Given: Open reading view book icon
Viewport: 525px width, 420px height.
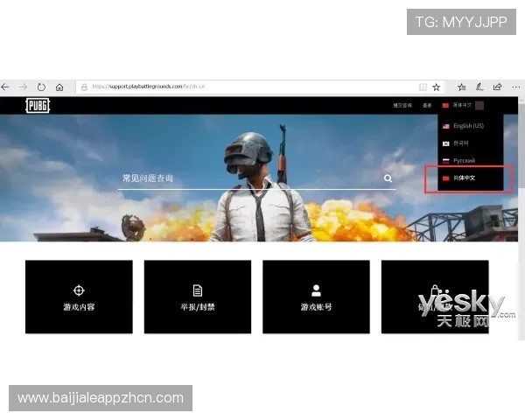Looking at the screenshot, I should [423, 87].
